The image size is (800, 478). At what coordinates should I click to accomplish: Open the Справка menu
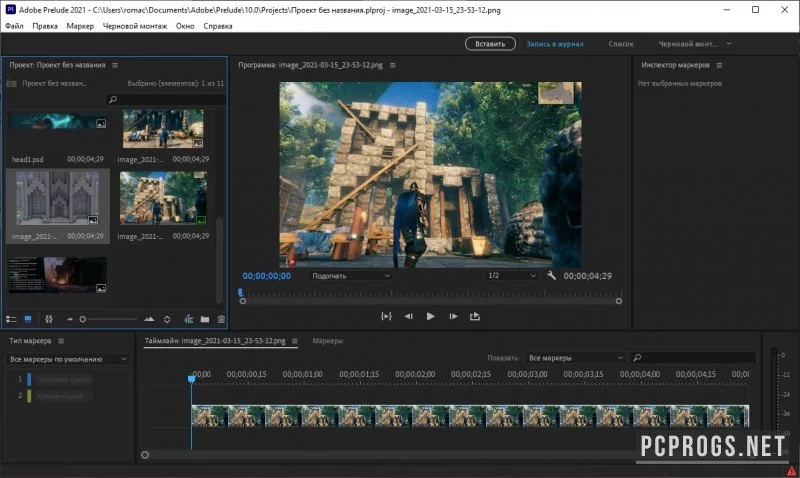(x=218, y=26)
